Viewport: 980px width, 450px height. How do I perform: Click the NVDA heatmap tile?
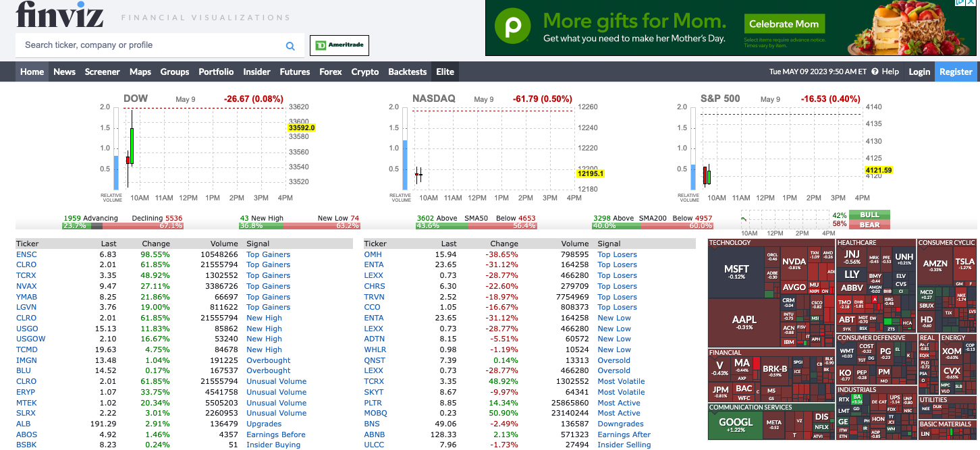tap(794, 263)
